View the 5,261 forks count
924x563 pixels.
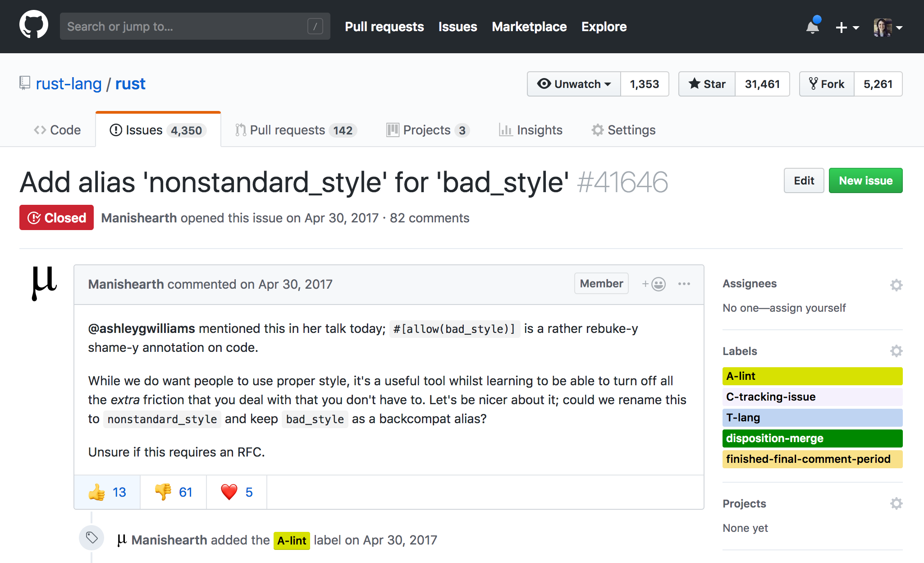(x=878, y=84)
